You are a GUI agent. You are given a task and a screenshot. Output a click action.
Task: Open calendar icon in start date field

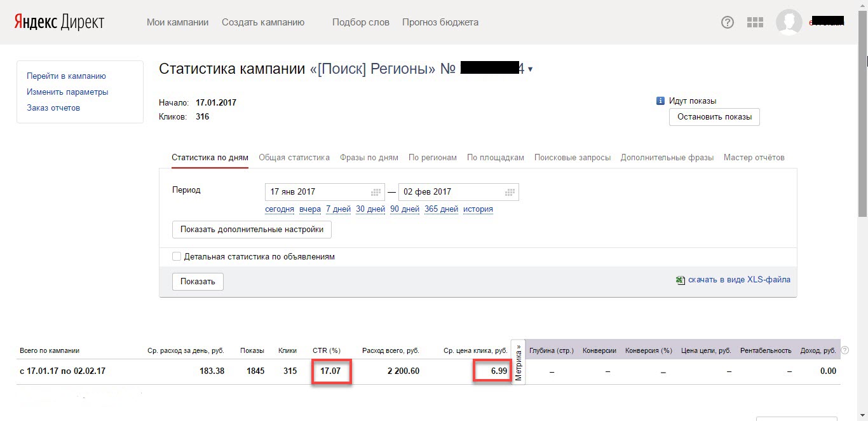376,192
